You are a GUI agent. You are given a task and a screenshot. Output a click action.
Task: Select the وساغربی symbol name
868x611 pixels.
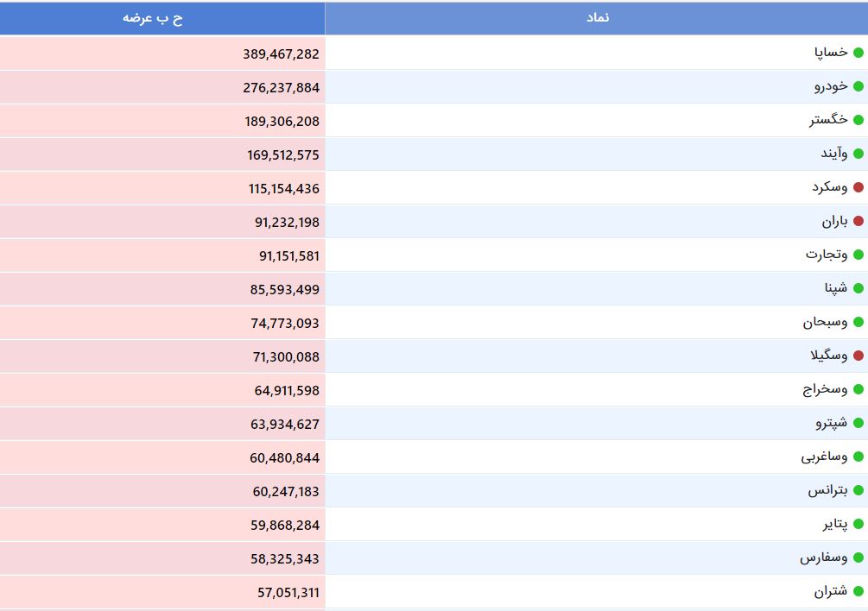click(x=824, y=457)
